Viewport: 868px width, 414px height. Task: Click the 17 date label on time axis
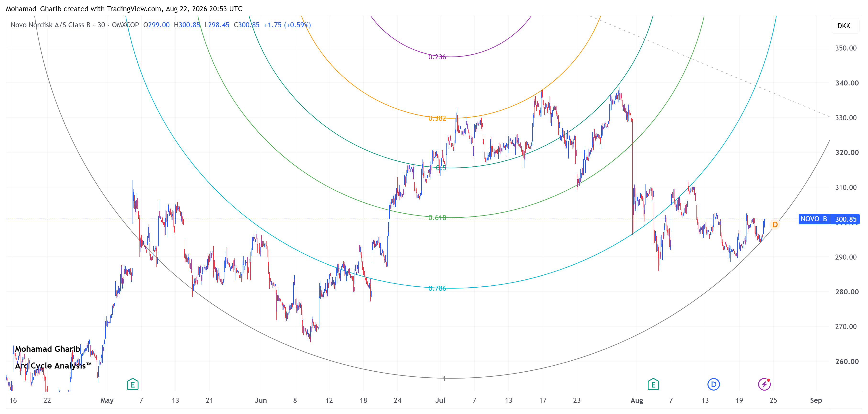[543, 401]
